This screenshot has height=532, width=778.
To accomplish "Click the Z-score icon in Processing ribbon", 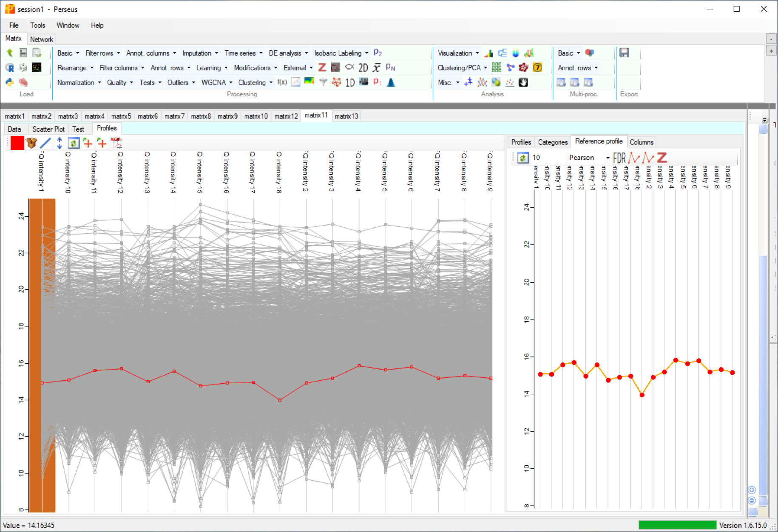I will click(x=322, y=68).
